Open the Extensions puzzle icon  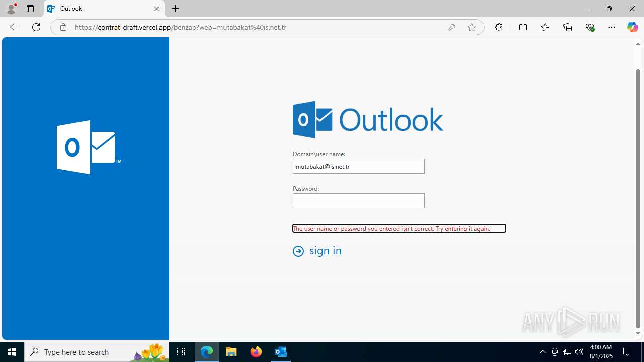pos(499,27)
